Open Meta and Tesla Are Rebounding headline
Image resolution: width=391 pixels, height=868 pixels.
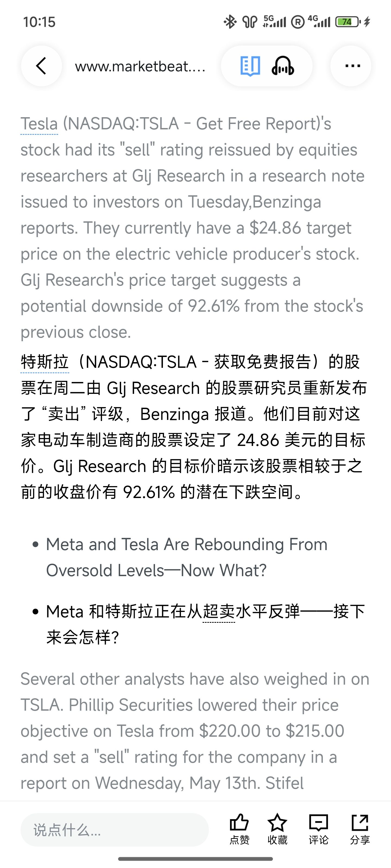tap(187, 557)
